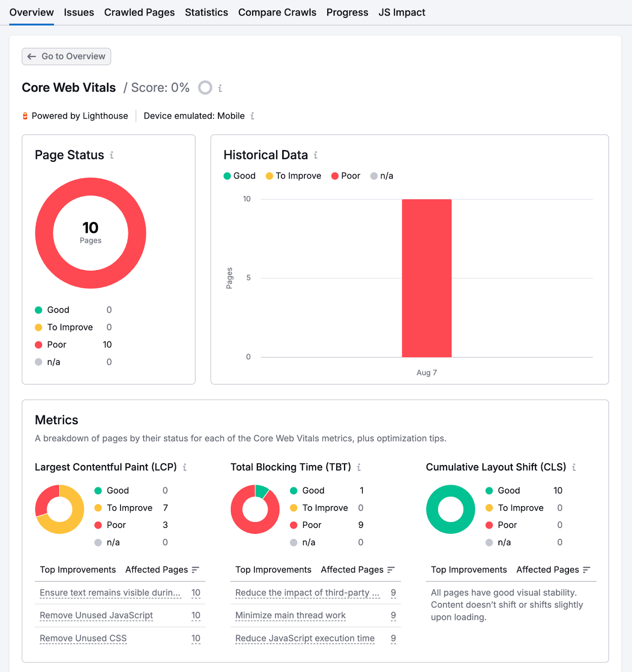632x672 pixels.
Task: Toggle To Improve series in Historical Data legend
Action: click(294, 176)
